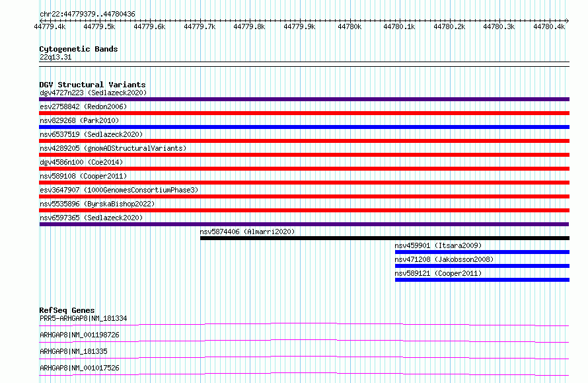Click the red bar under dgv4586n100
This screenshot has width=588, height=383.
[x=304, y=169]
